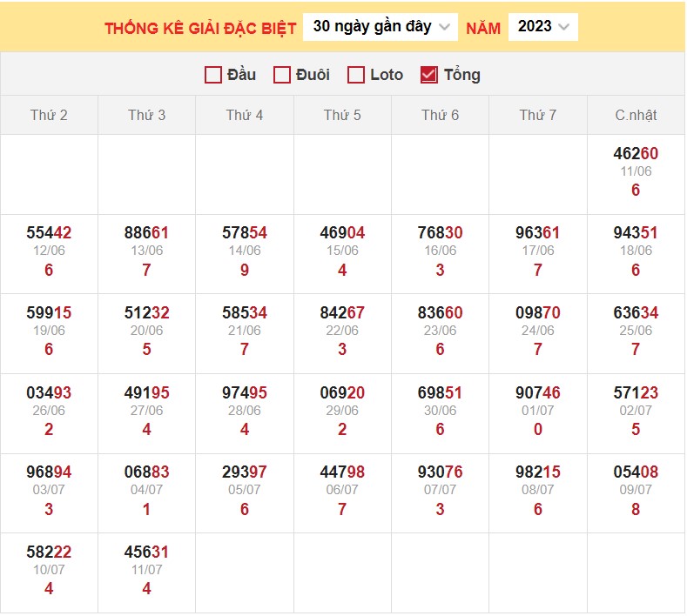Click the Tổng label text
Image resolution: width=687 pixels, height=616 pixels.
(x=461, y=75)
